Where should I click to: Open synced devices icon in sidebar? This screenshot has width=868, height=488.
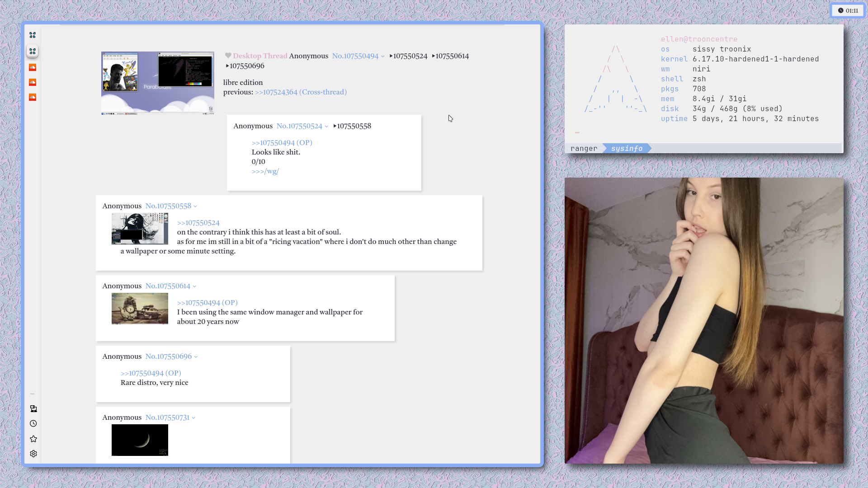(33, 409)
